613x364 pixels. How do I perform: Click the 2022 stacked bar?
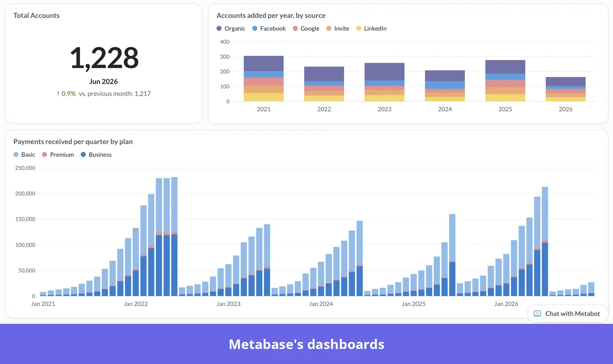point(324,84)
